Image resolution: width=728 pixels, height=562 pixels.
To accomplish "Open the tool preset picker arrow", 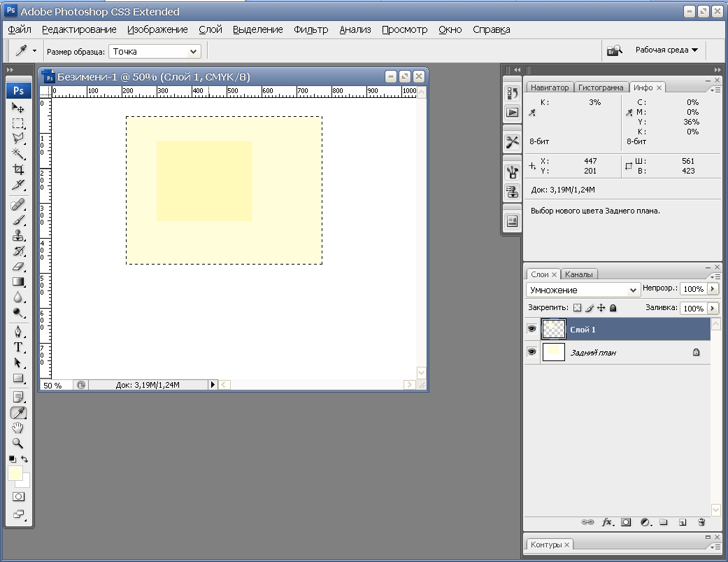I will (34, 50).
